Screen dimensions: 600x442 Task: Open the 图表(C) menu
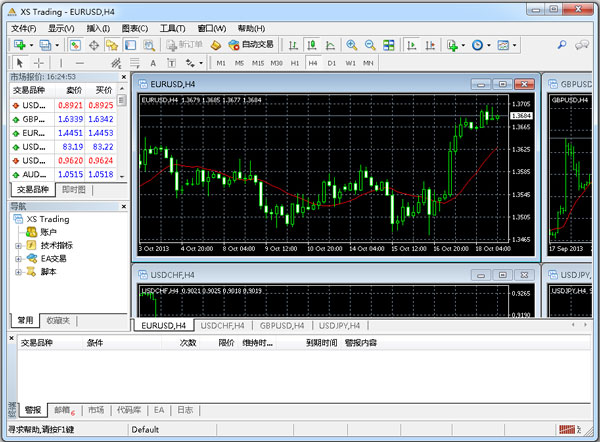click(134, 28)
